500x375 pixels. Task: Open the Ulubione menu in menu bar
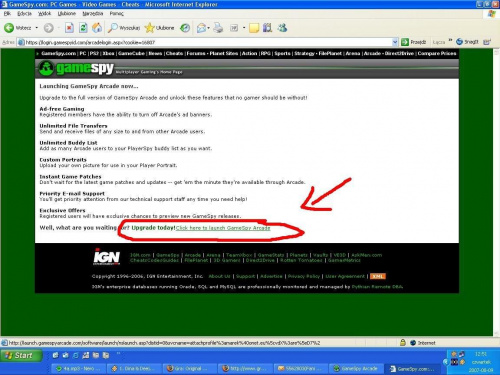[x=67, y=14]
